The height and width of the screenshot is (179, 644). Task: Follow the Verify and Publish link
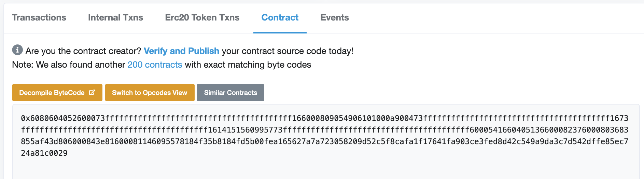click(181, 51)
